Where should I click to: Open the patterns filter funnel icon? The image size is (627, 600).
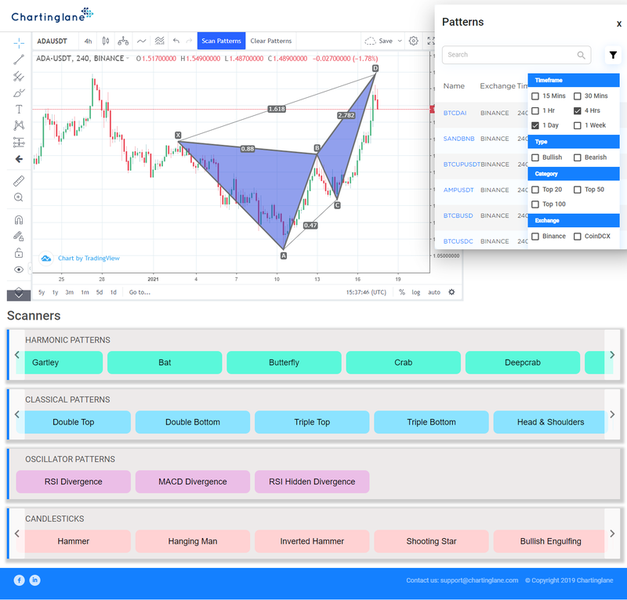[x=613, y=55]
